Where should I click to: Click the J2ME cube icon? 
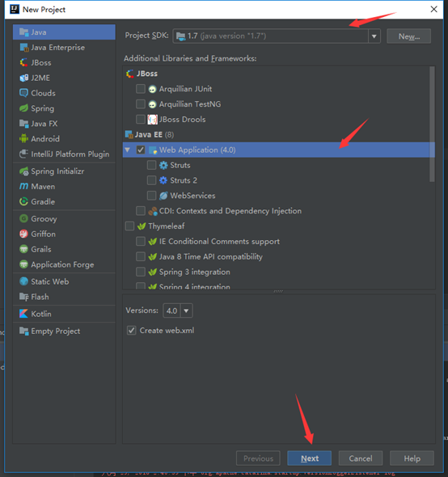(x=23, y=78)
